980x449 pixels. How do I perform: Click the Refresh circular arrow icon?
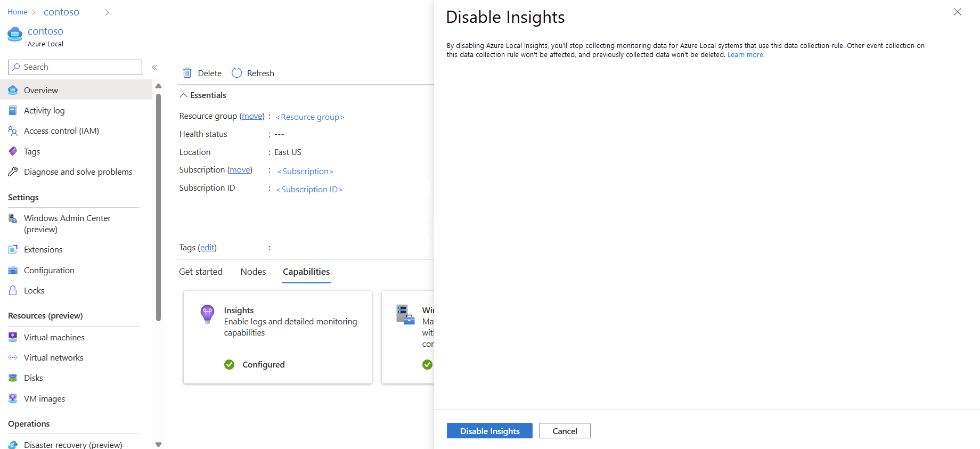237,73
